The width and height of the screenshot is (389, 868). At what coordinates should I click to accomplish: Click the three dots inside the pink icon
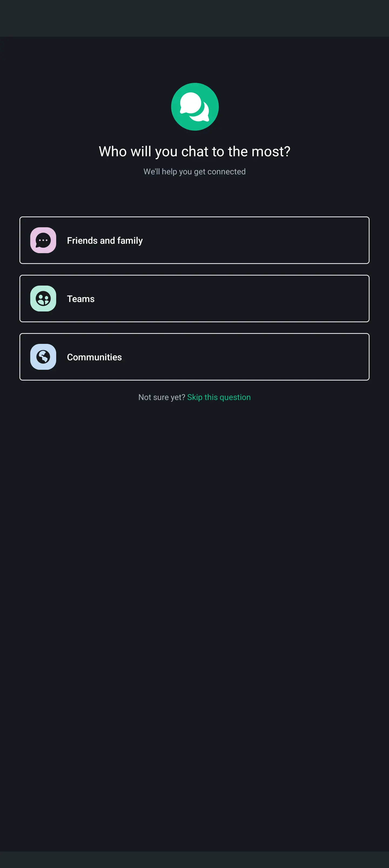coord(43,240)
